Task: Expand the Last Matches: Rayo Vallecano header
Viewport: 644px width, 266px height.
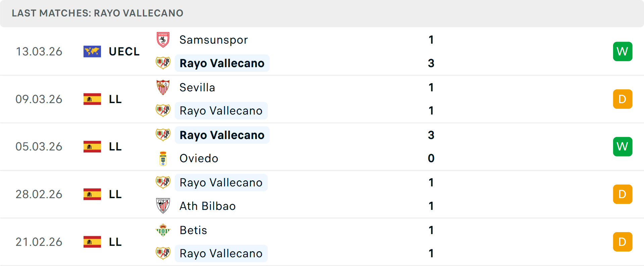Action: point(97,13)
